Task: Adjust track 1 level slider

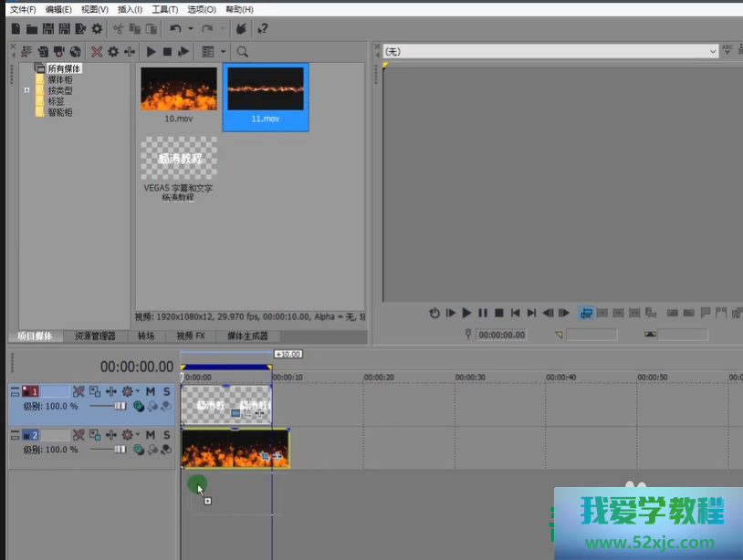Action: (119, 406)
